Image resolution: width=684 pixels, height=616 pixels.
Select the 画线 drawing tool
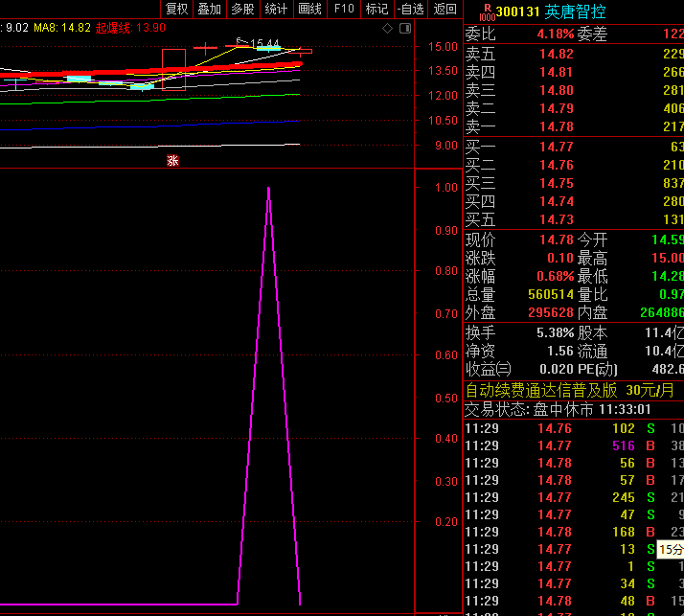point(309,9)
